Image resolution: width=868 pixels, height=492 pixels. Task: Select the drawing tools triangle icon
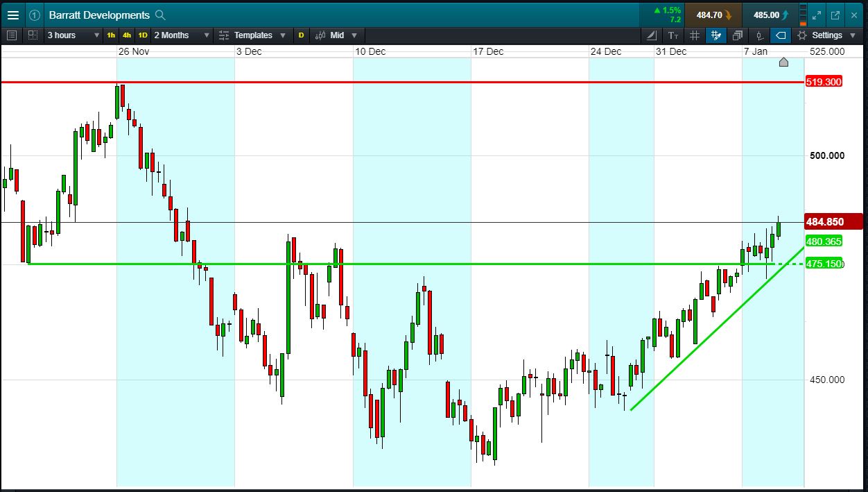point(652,35)
